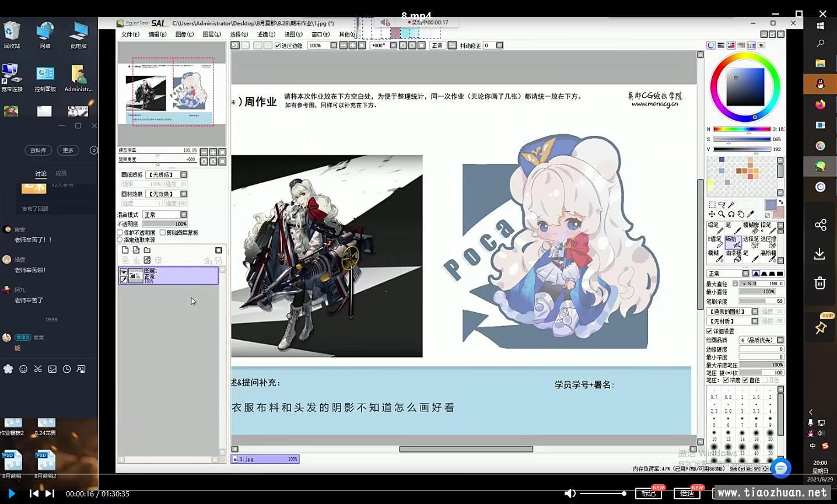Create a new layer folder
Viewport: 837px width, 504px height.
point(147,250)
